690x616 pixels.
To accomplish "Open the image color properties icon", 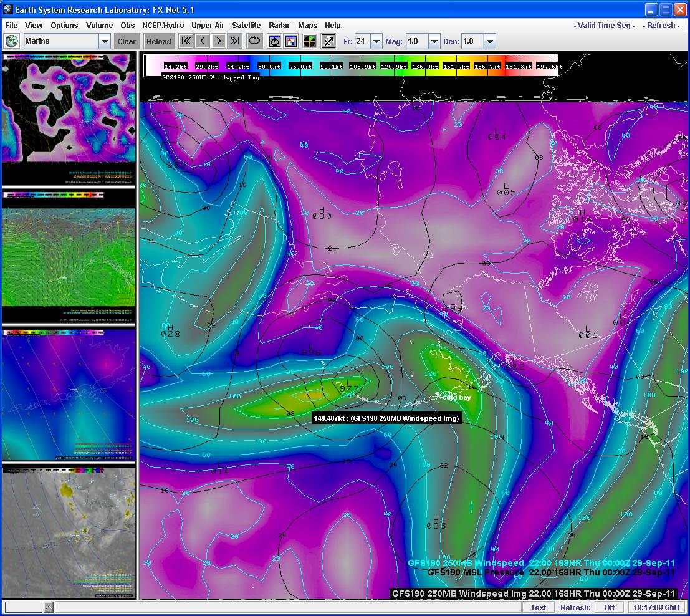I will point(291,41).
